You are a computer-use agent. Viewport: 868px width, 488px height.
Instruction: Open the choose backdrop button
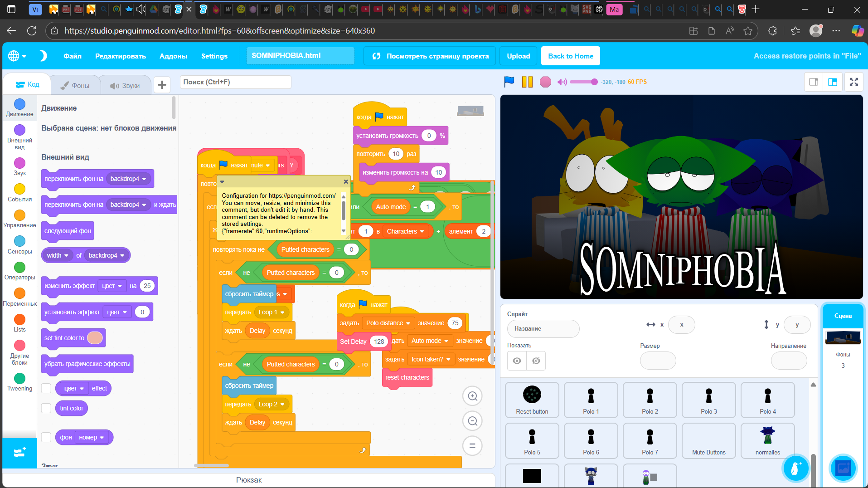[843, 468]
